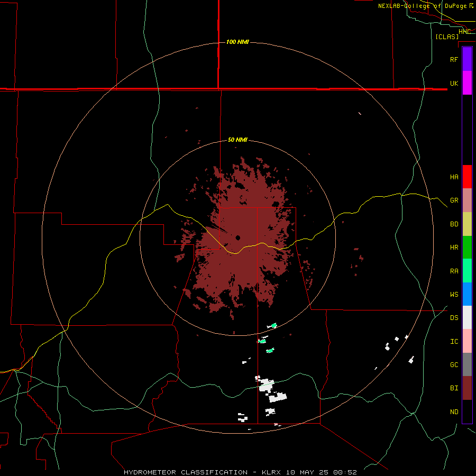
Task: Click the 100 NMI range ring label
Action: (x=237, y=42)
